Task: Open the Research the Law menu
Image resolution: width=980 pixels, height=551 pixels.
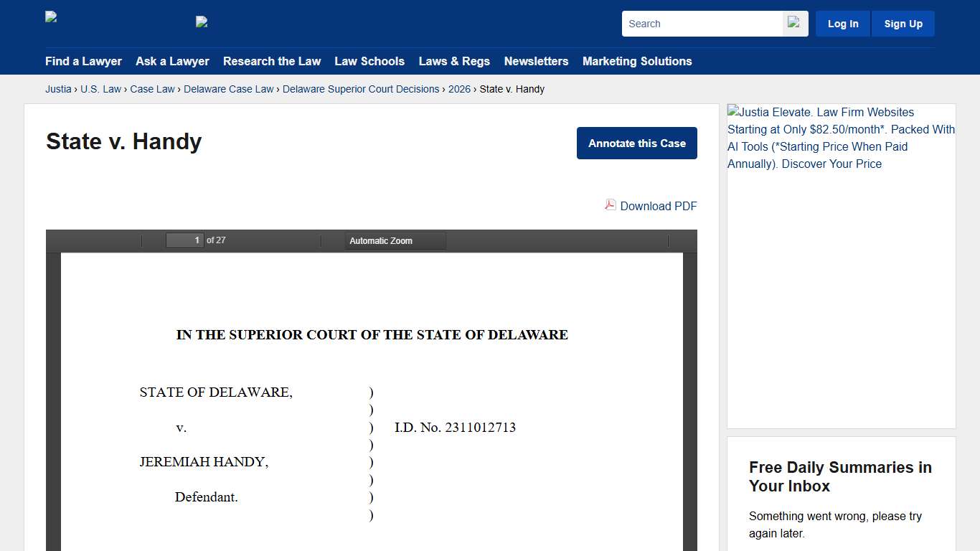Action: tap(272, 62)
